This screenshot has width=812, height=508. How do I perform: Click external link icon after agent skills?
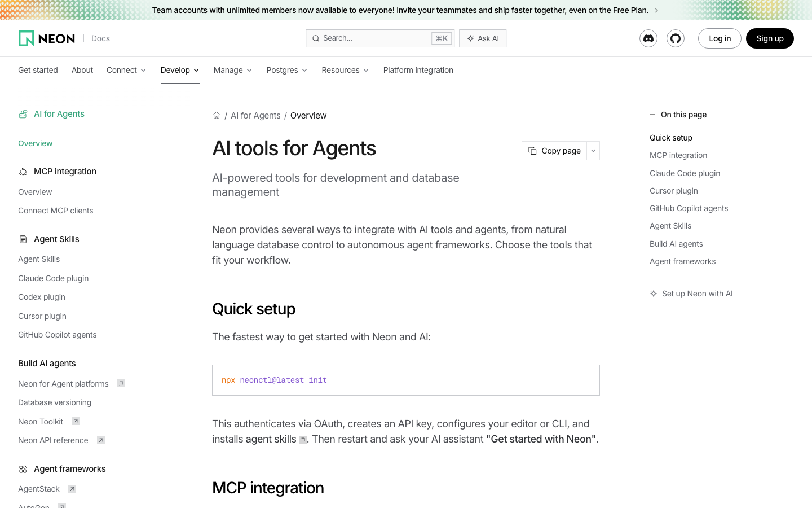coord(303,440)
